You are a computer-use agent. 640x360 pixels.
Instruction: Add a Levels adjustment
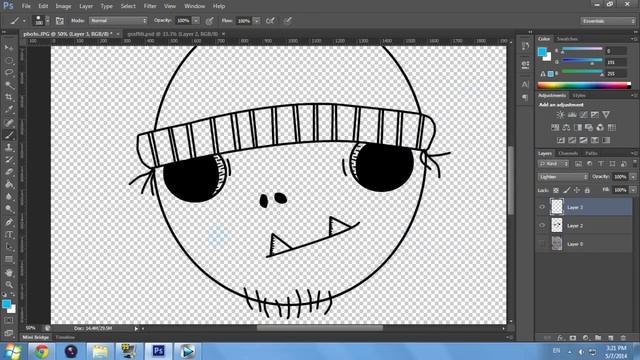(x=572, y=115)
